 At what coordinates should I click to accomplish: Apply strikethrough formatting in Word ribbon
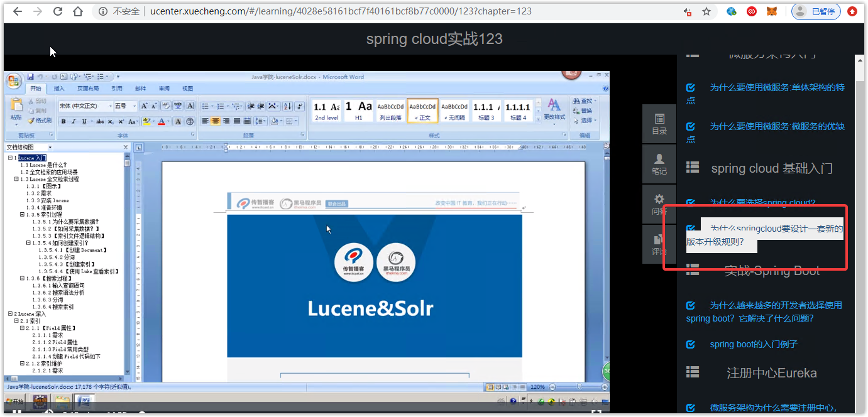click(x=99, y=121)
